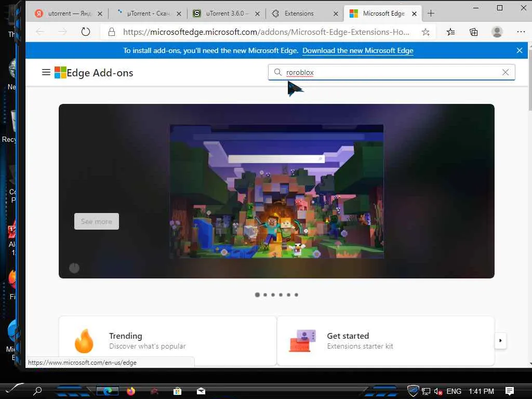Close the µTorrent download tab
The width and height of the screenshot is (532, 399).
(179, 14)
